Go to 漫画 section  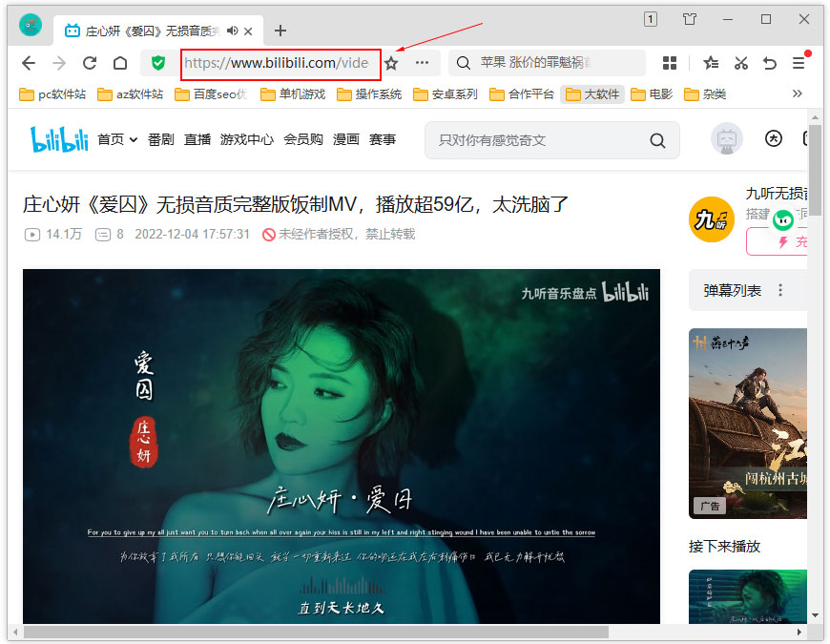pyautogui.click(x=346, y=139)
